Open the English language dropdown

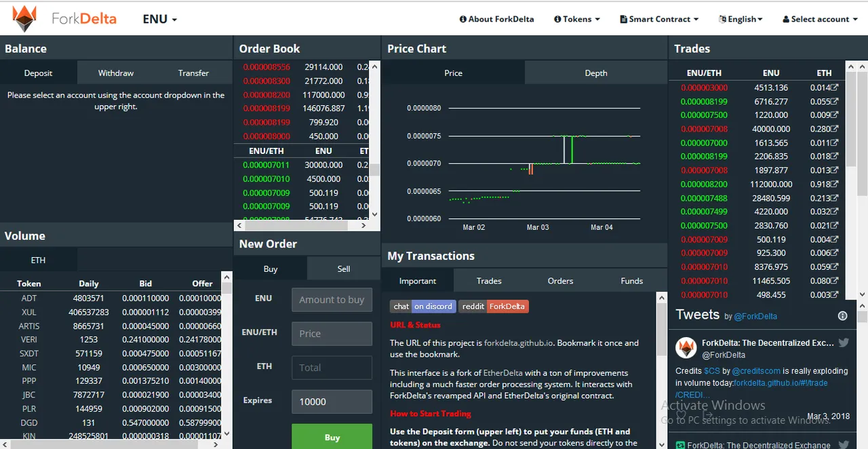pyautogui.click(x=741, y=19)
